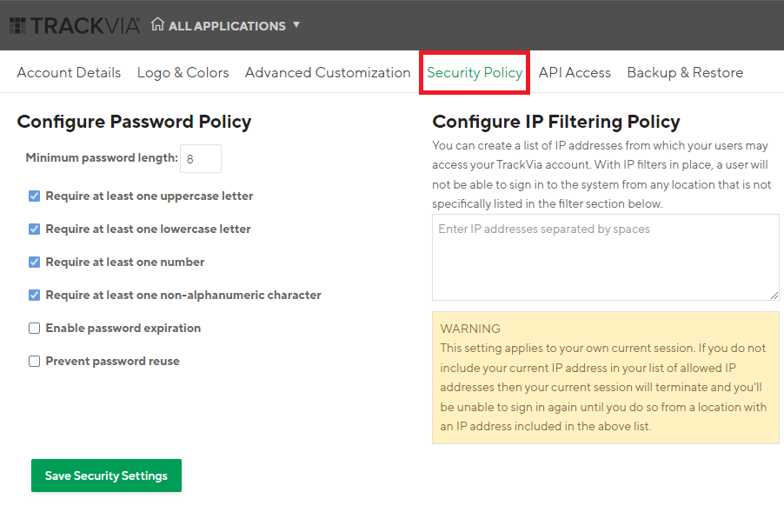Switch to the Backup & Restore tab

click(685, 72)
